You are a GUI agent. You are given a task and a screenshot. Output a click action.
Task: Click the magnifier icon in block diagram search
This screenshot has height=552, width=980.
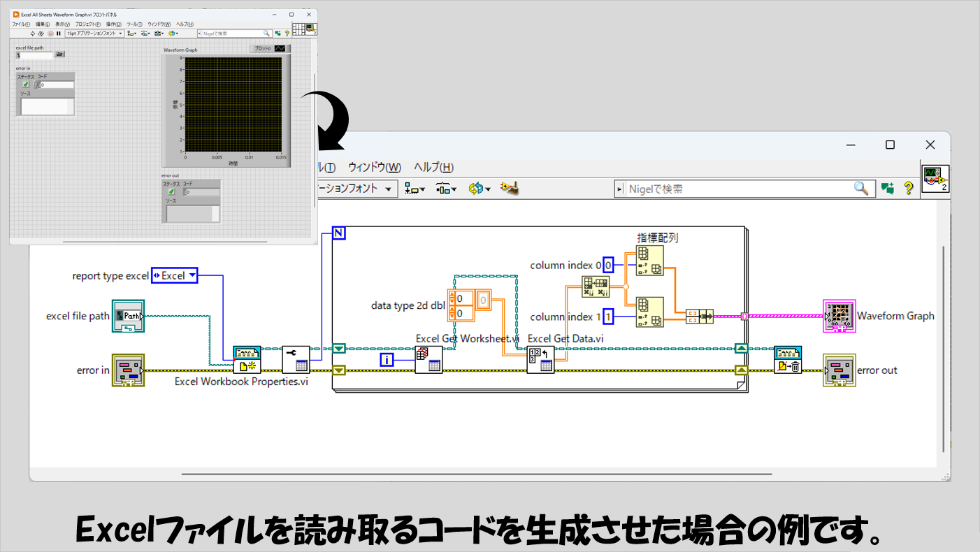pos(862,188)
